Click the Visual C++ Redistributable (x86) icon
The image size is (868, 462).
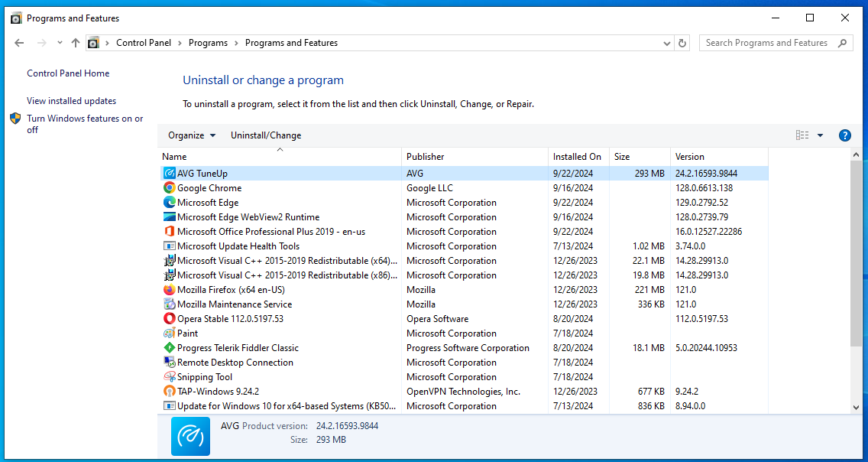170,275
